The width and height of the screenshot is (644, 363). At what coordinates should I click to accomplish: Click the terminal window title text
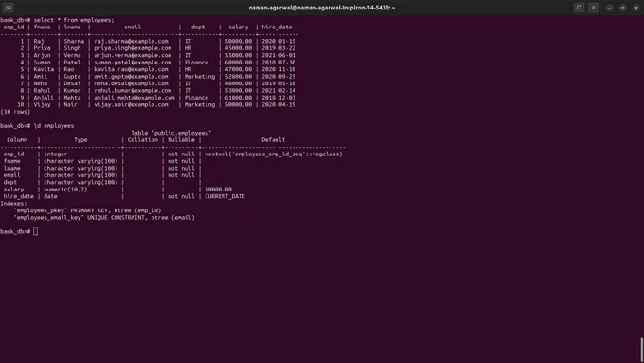click(322, 8)
